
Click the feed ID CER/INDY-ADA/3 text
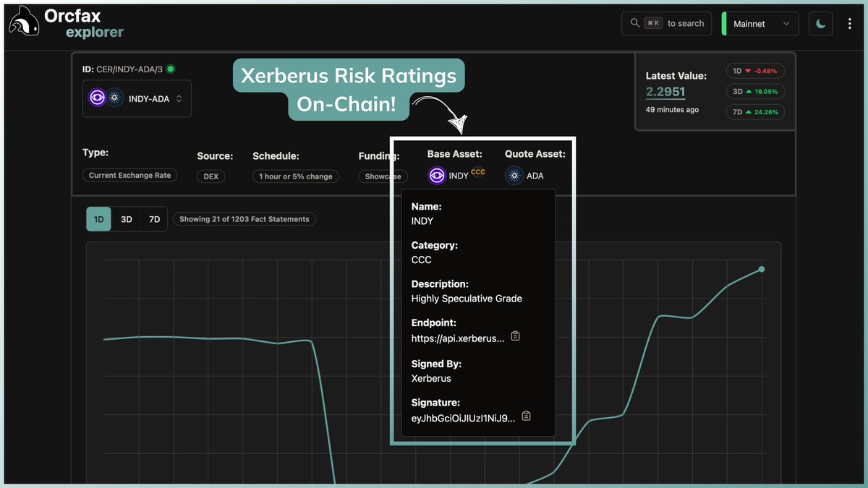point(129,69)
